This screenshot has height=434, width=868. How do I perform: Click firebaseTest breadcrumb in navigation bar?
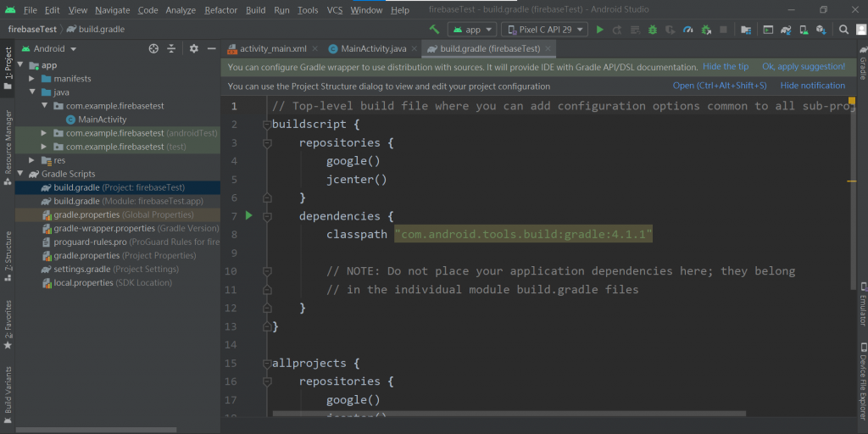tap(32, 30)
